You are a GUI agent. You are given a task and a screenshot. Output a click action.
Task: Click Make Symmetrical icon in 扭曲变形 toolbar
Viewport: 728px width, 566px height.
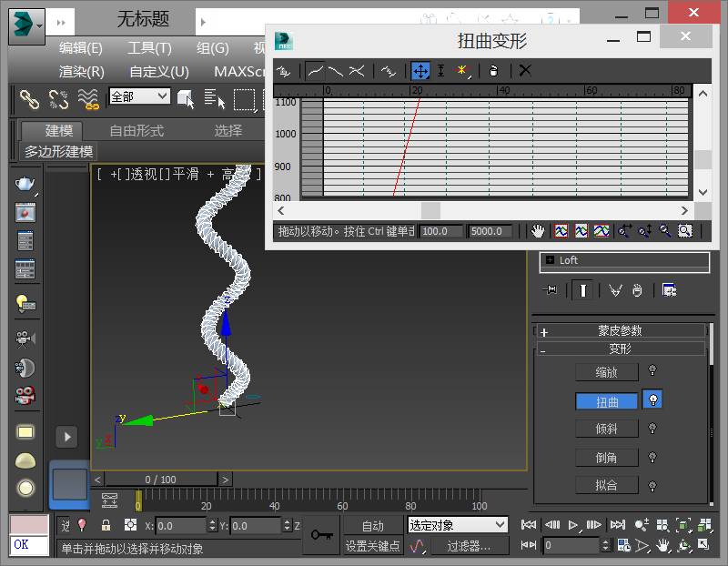point(283,71)
